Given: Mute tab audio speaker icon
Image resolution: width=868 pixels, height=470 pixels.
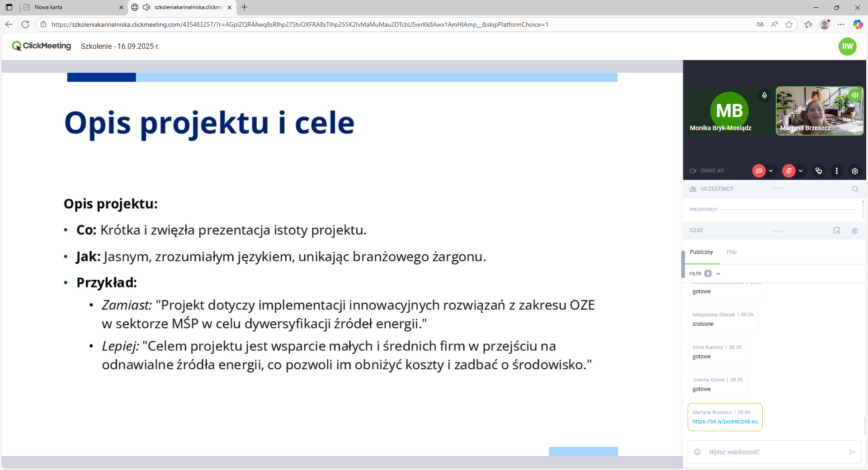Looking at the screenshot, I should point(146,7).
